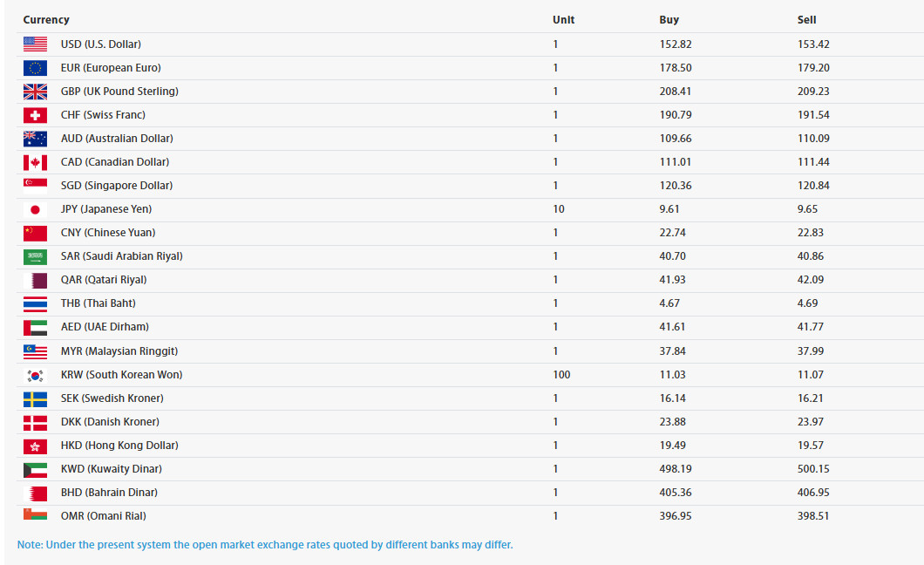The height and width of the screenshot is (565, 924).
Task: Click the South Korean flag icon
Action: pyautogui.click(x=36, y=375)
